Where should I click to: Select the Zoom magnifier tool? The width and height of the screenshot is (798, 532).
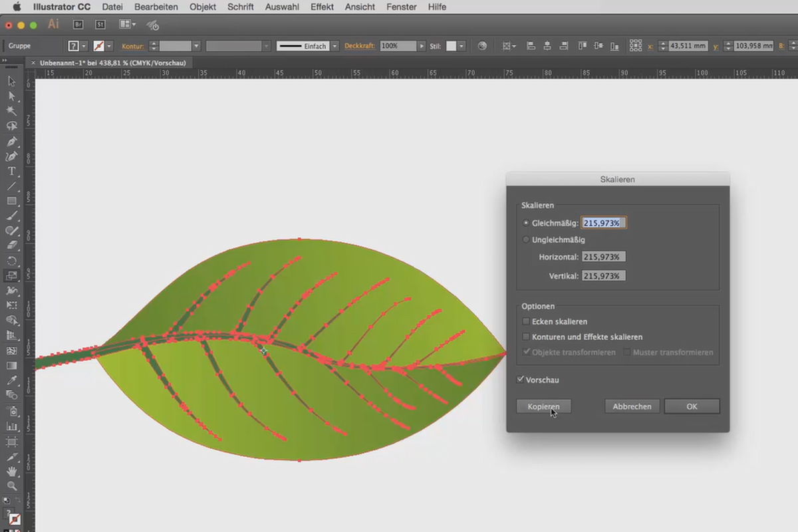point(11,486)
